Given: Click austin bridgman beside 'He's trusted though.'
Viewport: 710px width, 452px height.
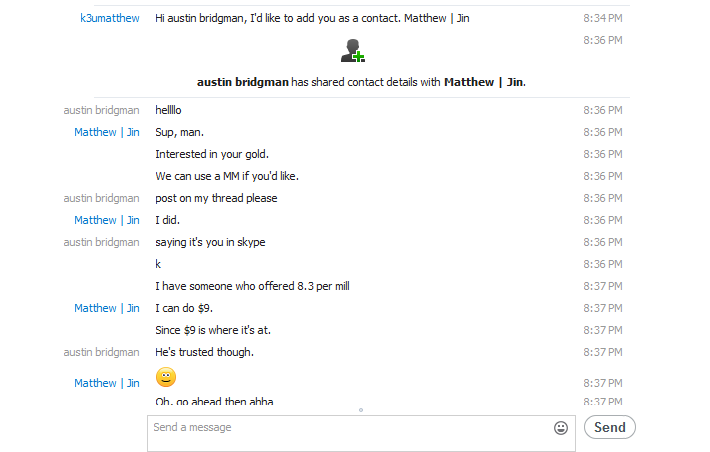Looking at the screenshot, I should [102, 352].
